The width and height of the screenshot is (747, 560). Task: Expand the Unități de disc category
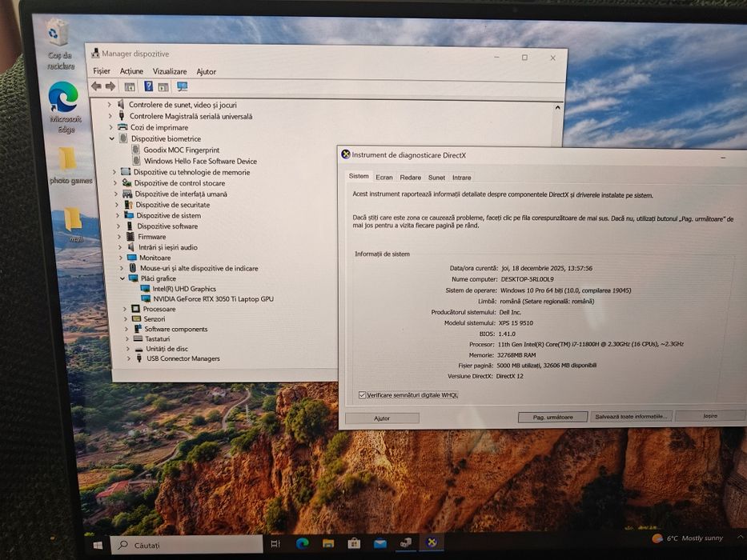pyautogui.click(x=127, y=349)
